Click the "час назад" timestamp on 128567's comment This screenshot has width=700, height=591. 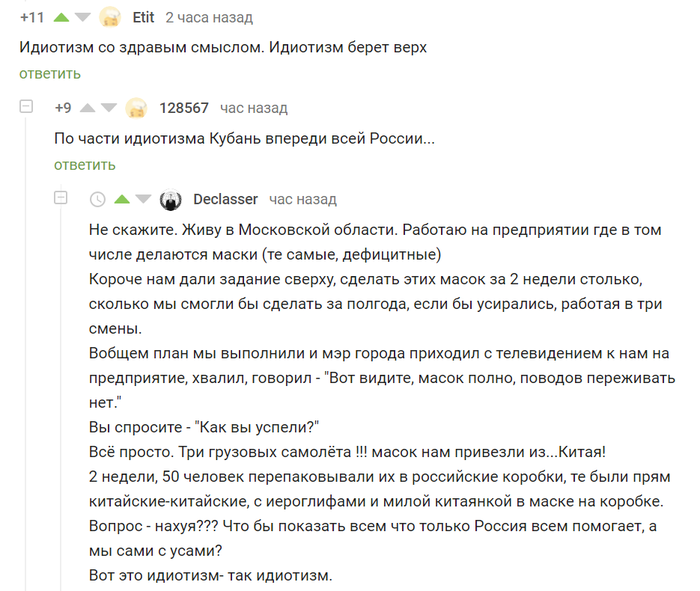[x=254, y=108]
